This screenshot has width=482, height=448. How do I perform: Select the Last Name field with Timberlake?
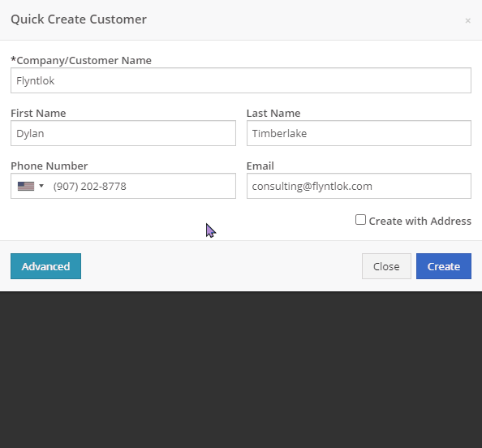359,133
